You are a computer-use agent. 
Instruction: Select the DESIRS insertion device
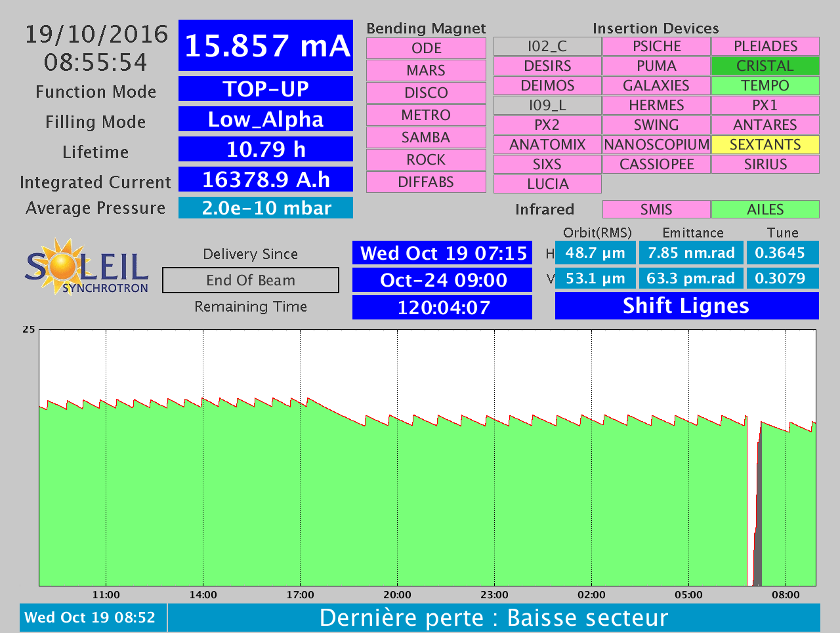pos(547,66)
